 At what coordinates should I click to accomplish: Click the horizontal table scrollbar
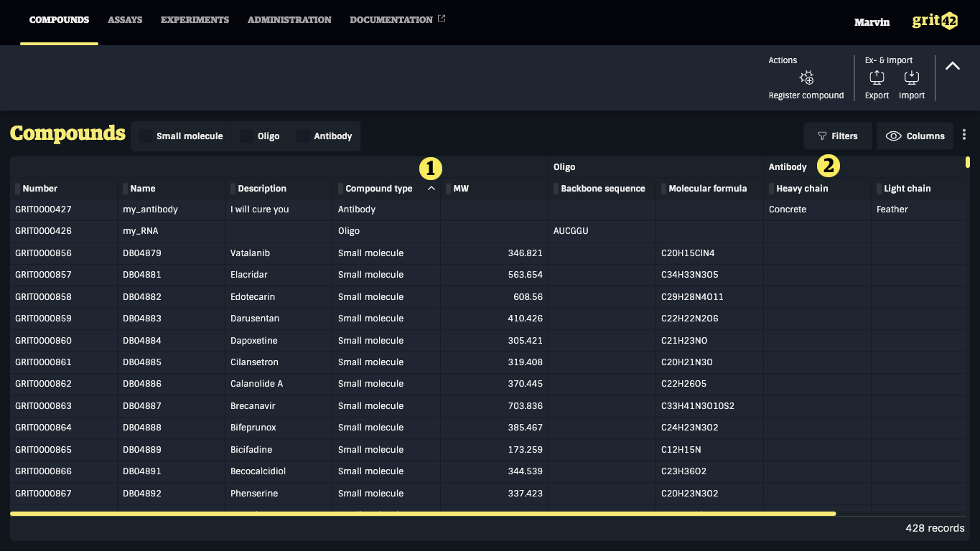tap(423, 514)
